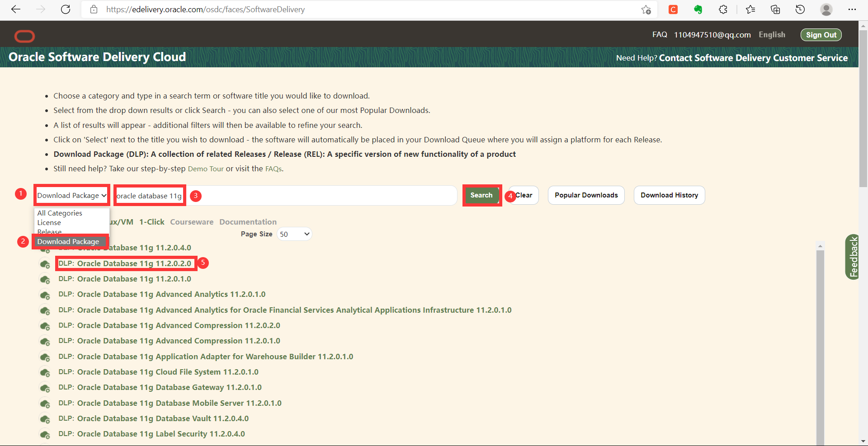Open the browser History icon
This screenshot has width=868, height=446.
pyautogui.click(x=800, y=9)
